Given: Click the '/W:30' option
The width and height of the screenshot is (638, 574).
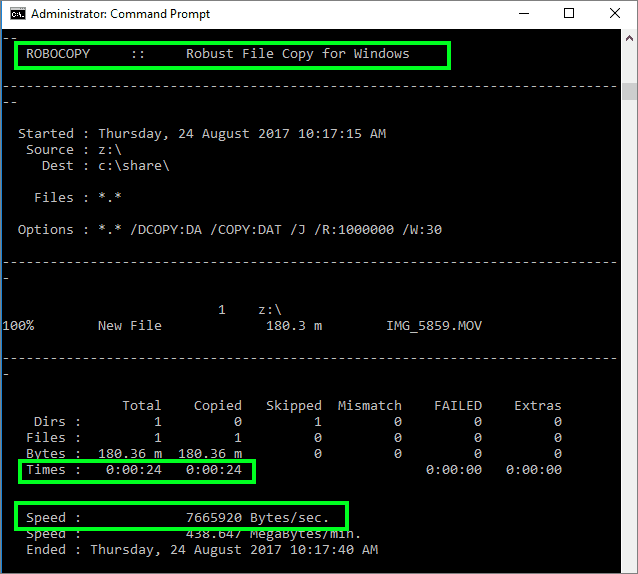Looking at the screenshot, I should [x=422, y=230].
